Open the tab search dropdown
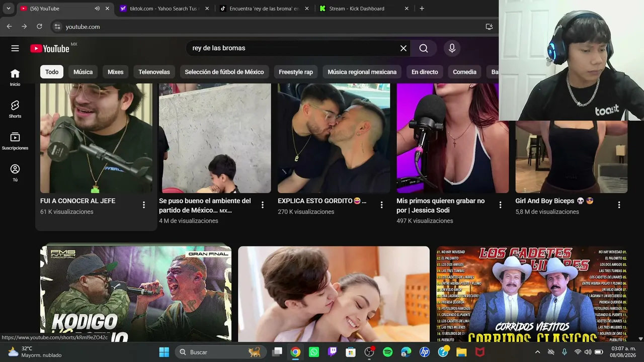644x362 pixels. pos(9,9)
